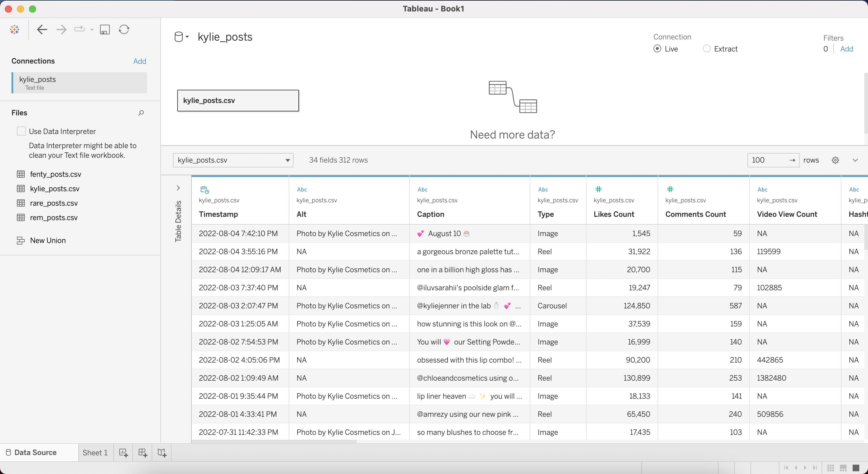Search files with the magnifier icon
The height and width of the screenshot is (474, 868).
pyautogui.click(x=141, y=113)
